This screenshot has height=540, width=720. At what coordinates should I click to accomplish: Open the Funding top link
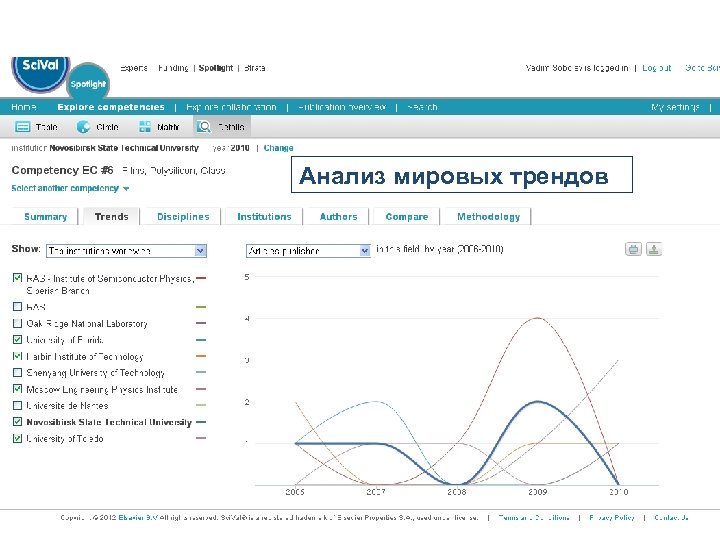173,68
